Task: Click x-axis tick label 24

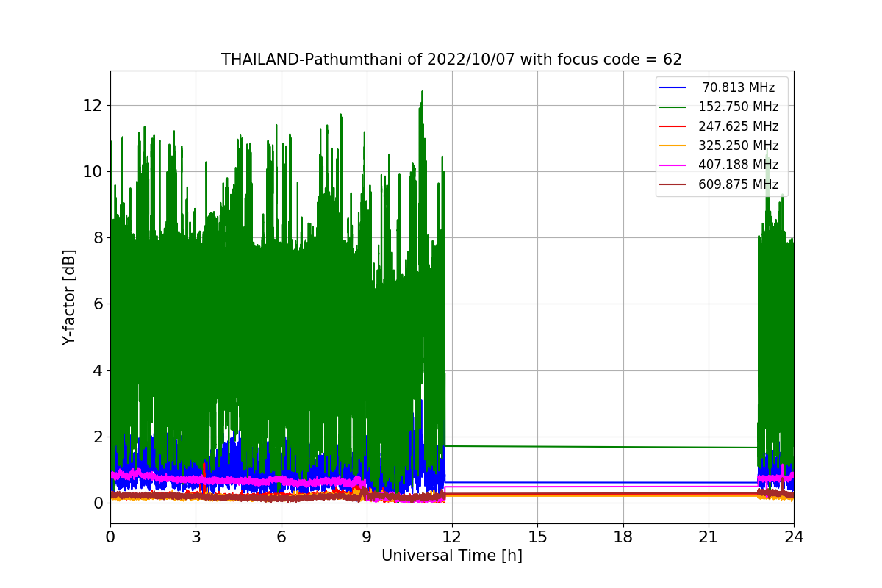Action: (794, 537)
